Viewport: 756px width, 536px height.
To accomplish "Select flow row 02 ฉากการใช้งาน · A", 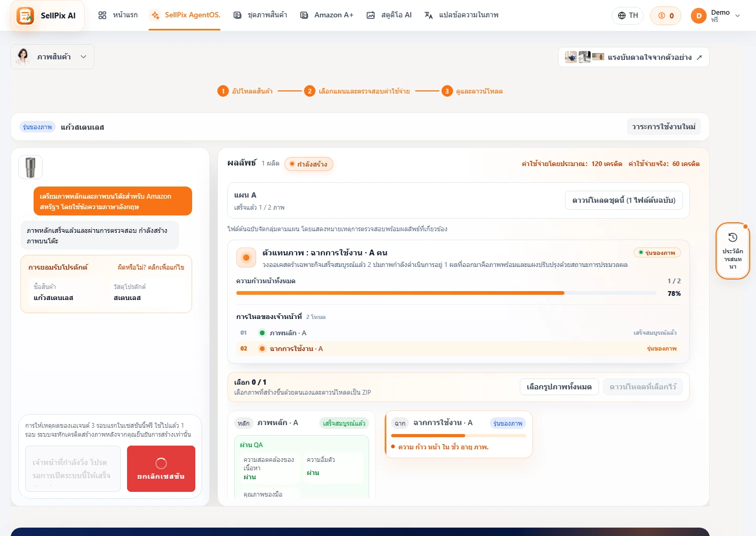I will 458,348.
